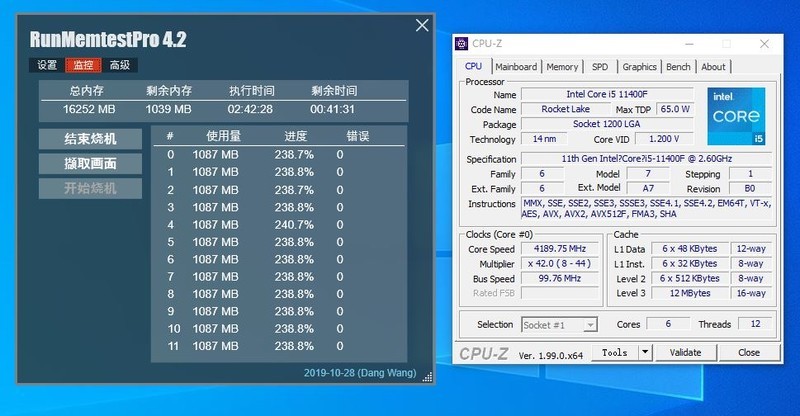
Task: Click the RunMemtestPro 4.2 title
Action: (x=108, y=39)
